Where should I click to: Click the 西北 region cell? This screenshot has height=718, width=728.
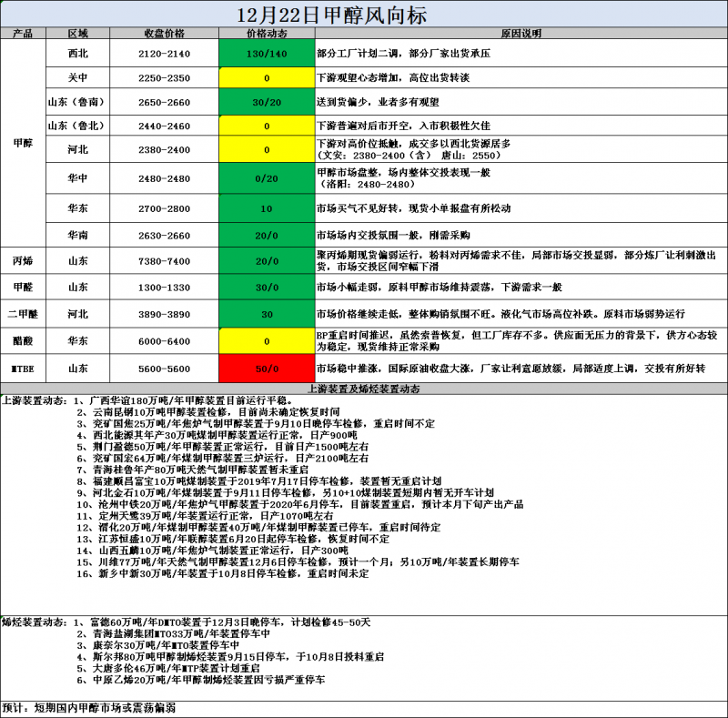click(77, 54)
